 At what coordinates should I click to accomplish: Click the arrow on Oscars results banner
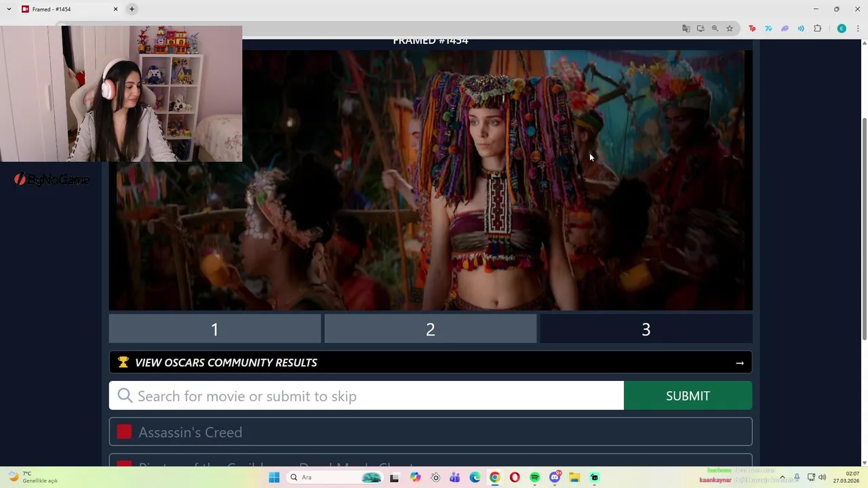pos(740,363)
